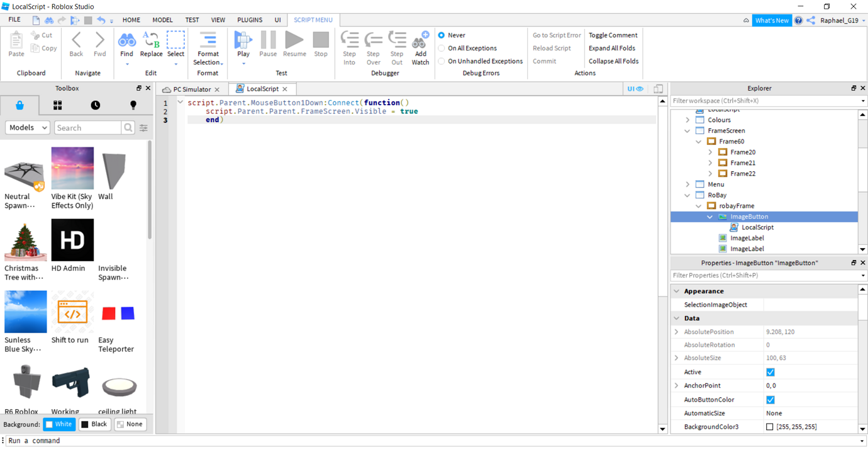Open Find with the binoculars icon
Viewport: 868px width, 452px height.
(x=127, y=40)
